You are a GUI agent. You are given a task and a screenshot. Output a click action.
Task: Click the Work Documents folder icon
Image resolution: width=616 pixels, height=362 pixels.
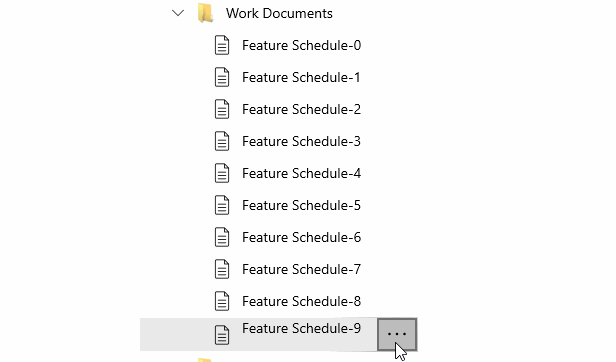[x=205, y=13]
